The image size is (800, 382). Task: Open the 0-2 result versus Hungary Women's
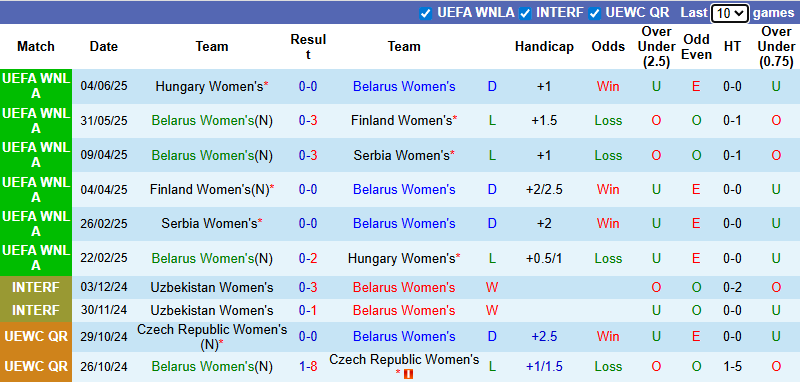point(308,259)
